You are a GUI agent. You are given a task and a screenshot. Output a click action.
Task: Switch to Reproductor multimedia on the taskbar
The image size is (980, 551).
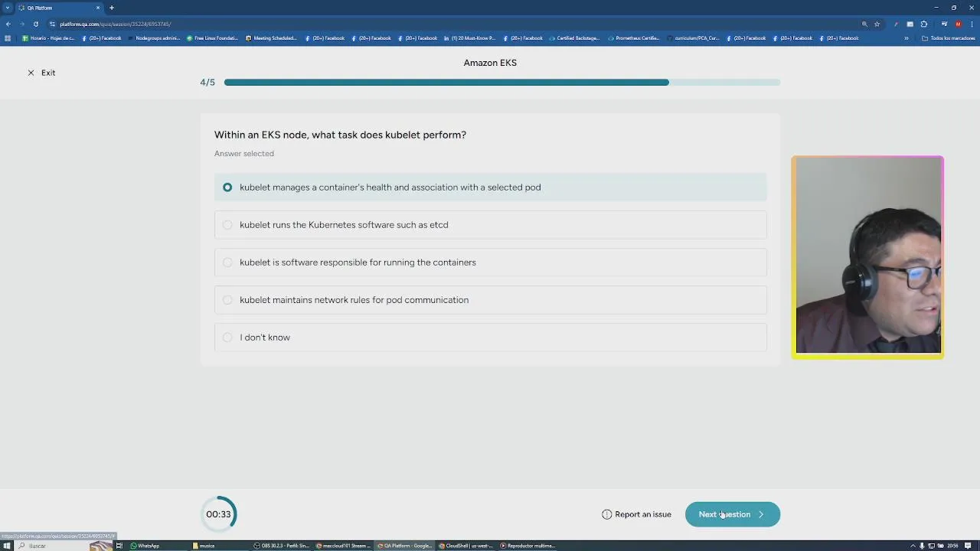(x=528, y=546)
